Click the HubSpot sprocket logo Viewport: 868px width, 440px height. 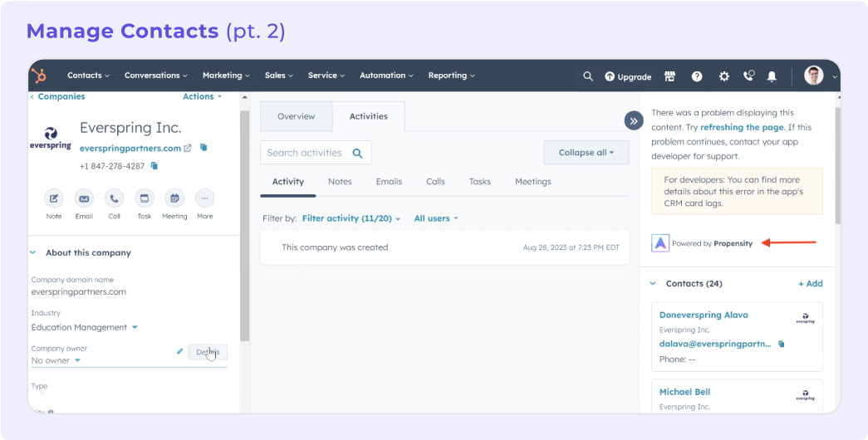39,76
